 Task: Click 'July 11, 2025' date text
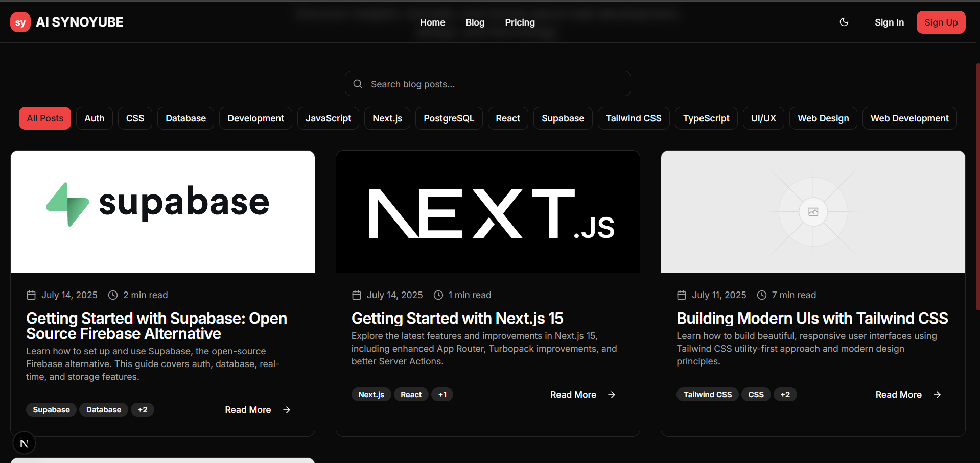pyautogui.click(x=719, y=295)
